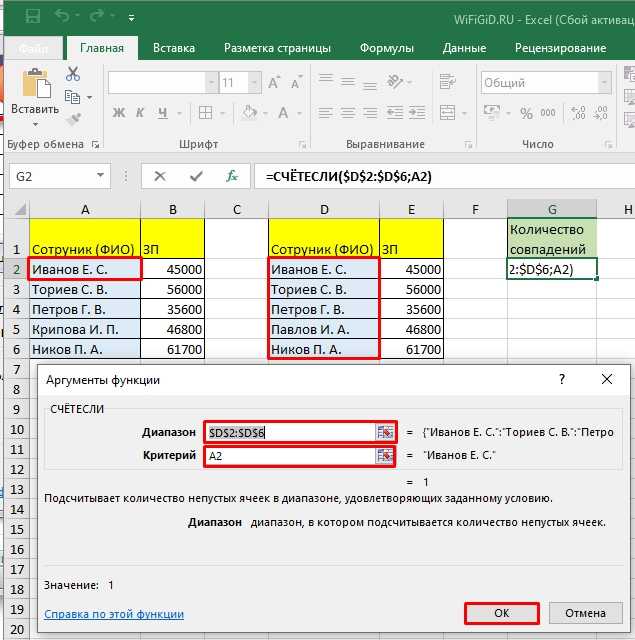Viewport: 635px width, 640px height.
Task: Open the font size dropdown
Action: pos(254,83)
